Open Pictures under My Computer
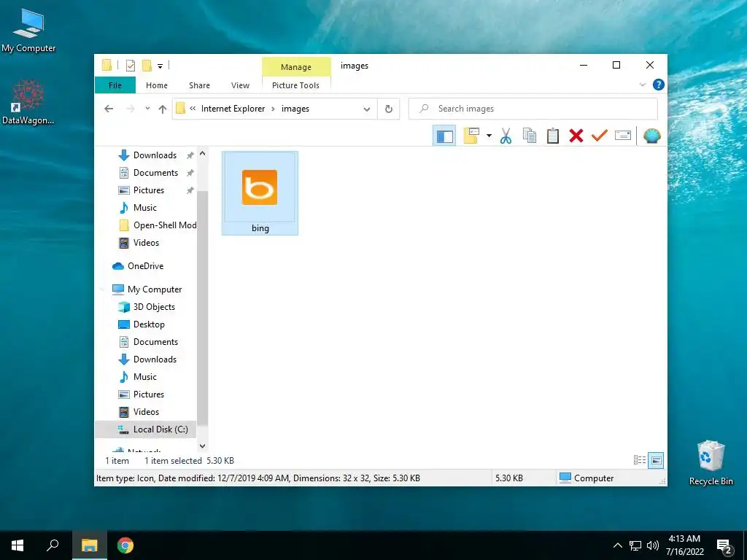Screen dimensions: 747x560 click(x=149, y=394)
